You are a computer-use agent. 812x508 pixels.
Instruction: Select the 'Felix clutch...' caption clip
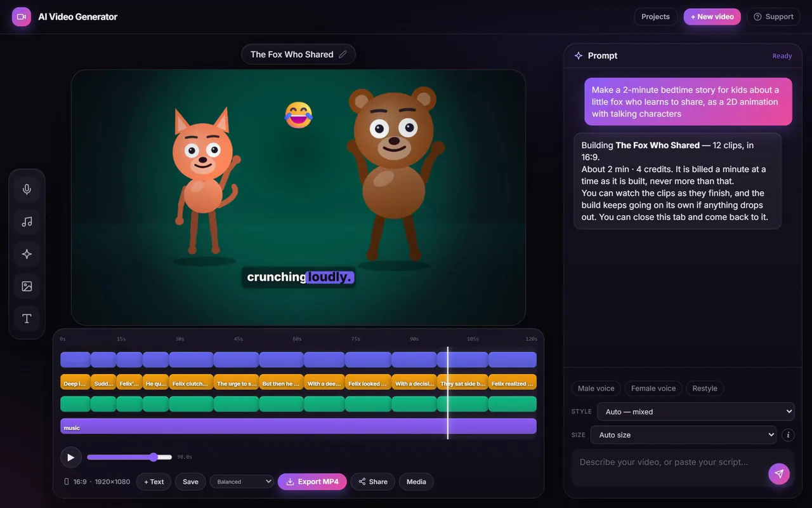pyautogui.click(x=191, y=382)
